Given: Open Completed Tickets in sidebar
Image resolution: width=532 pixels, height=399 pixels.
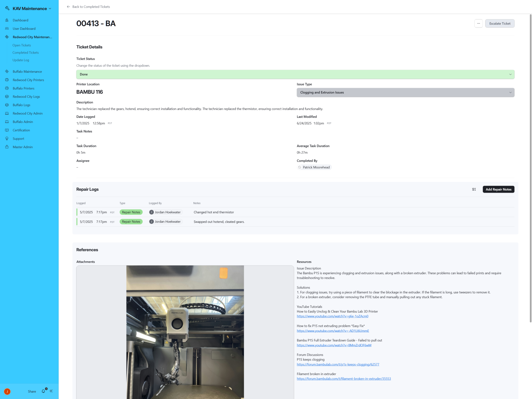Looking at the screenshot, I should pyautogui.click(x=26, y=52).
